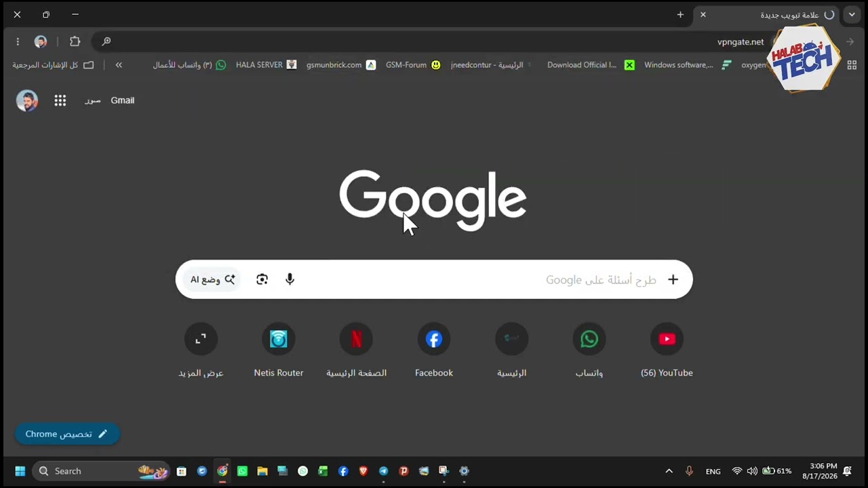Open Microsoft Store icon in taskbar
Image resolution: width=868 pixels, height=488 pixels.
coord(181,471)
